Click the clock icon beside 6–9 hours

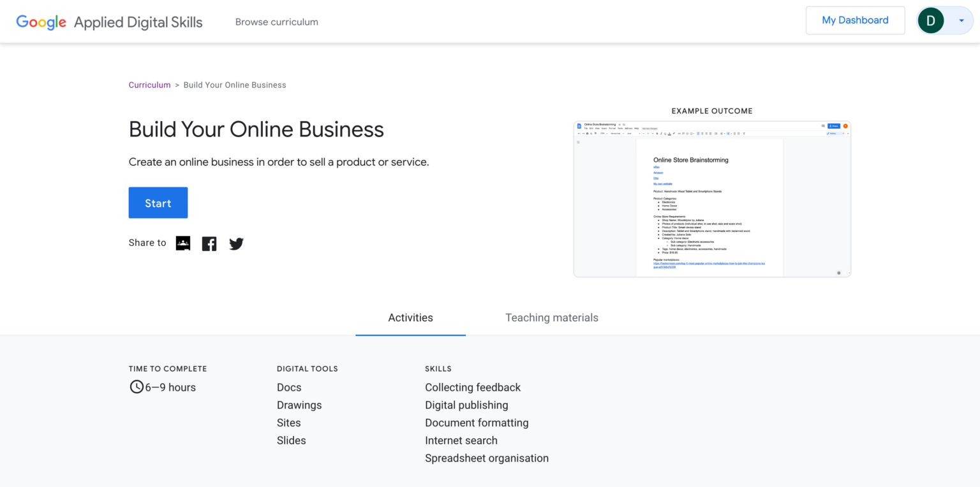(137, 387)
